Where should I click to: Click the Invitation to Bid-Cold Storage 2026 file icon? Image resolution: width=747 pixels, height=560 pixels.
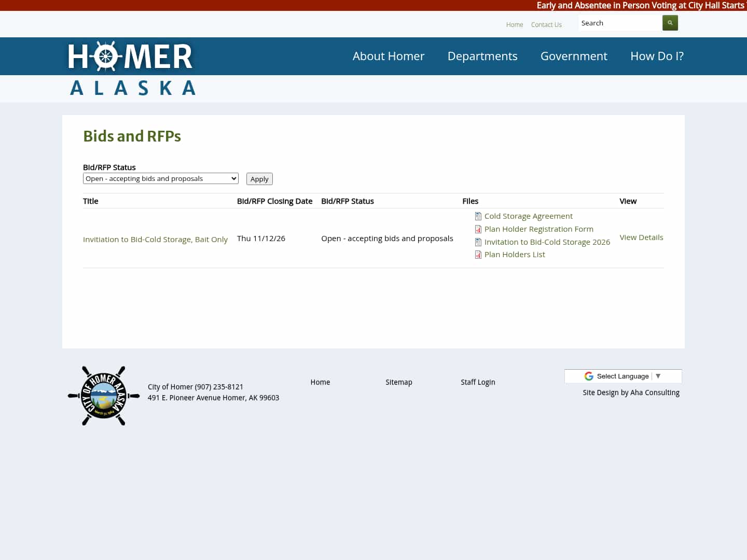pos(478,242)
